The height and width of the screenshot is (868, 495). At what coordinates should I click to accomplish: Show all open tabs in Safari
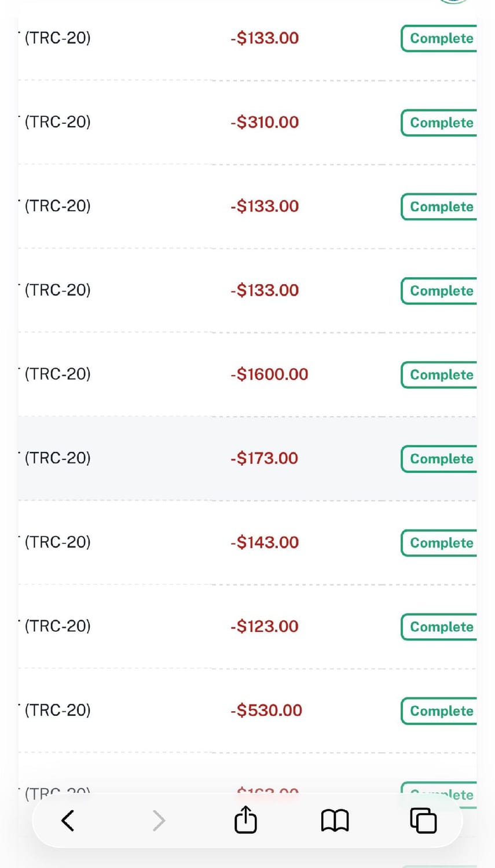[423, 821]
